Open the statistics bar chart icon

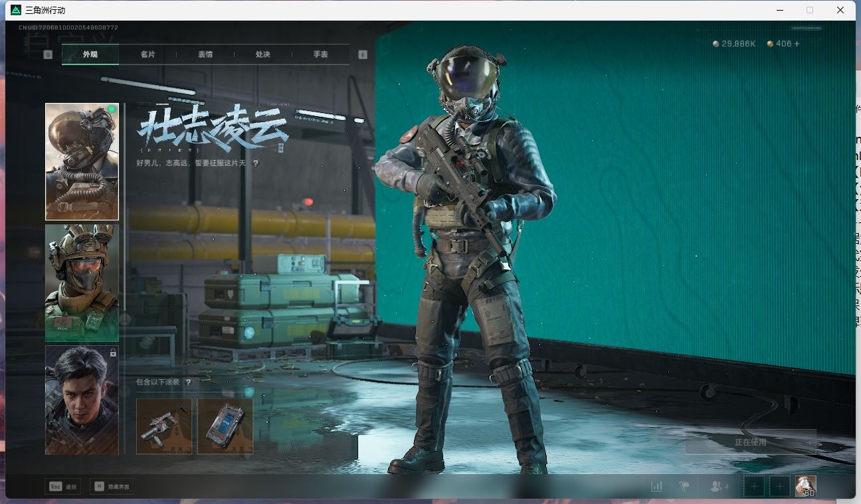656,487
